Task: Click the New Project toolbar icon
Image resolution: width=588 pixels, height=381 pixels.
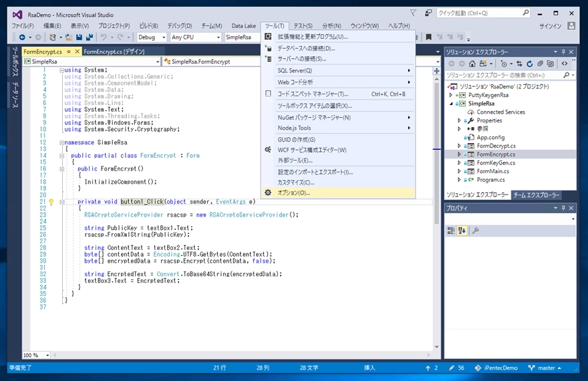Action: point(53,37)
